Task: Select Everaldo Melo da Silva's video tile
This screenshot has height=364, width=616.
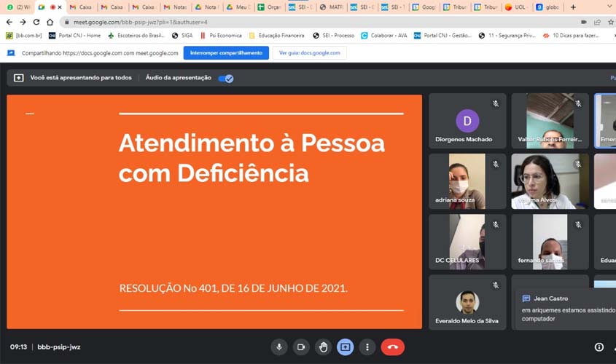Action: (467, 302)
